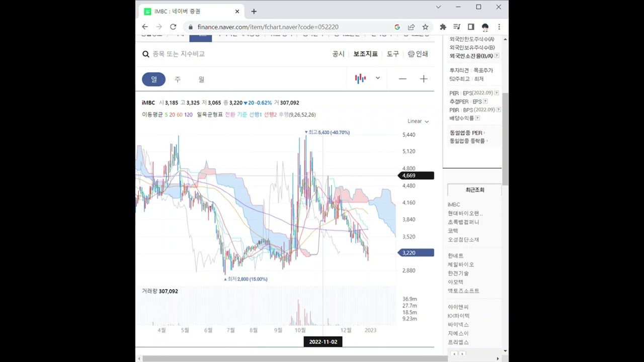Bookmark this page with the star icon
Image resolution: width=644 pixels, height=362 pixels.
pos(425,27)
